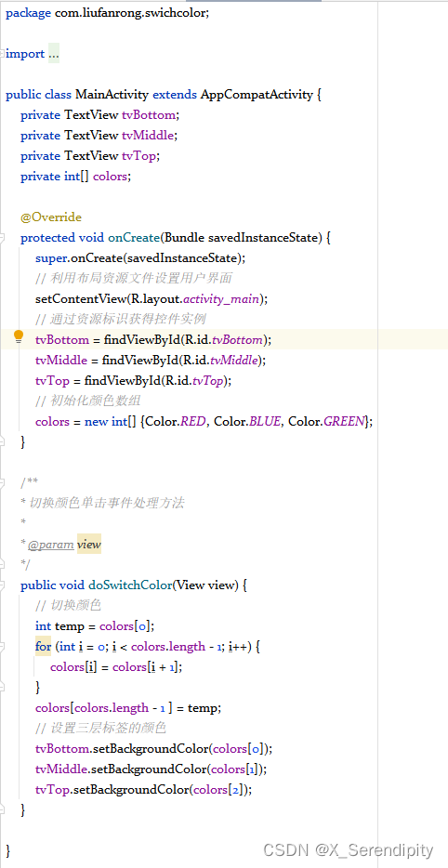This screenshot has width=448, height=868.
Task: Click 'colors[i + 1]' in the loop body
Action: (146, 667)
